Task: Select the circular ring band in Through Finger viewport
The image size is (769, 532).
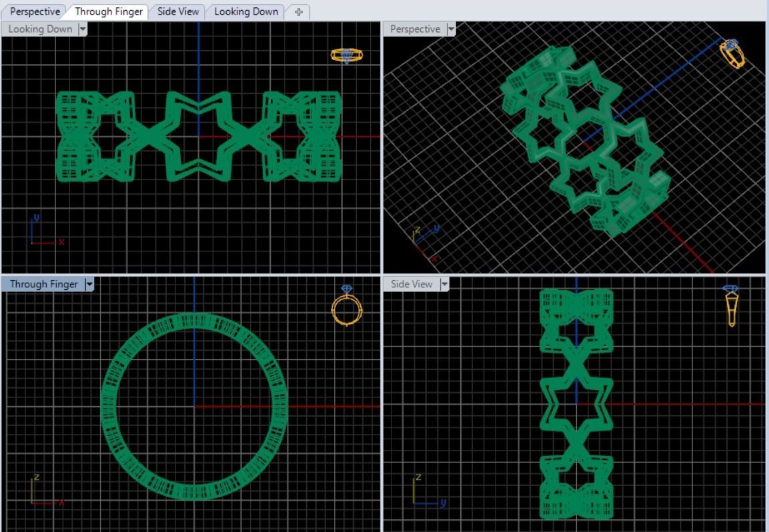Action: tap(194, 407)
